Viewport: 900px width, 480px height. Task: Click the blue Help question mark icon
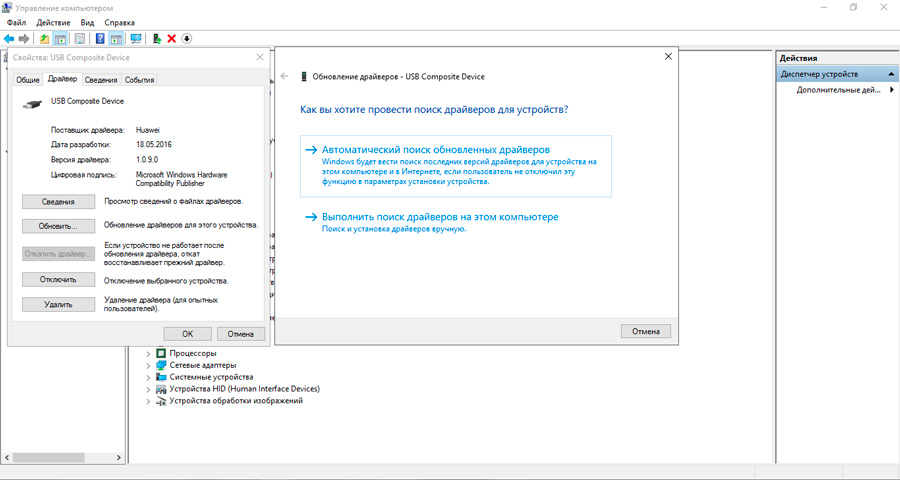pyautogui.click(x=100, y=38)
